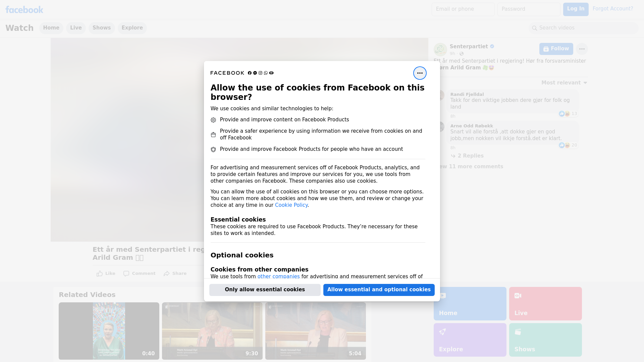Expand View 11 more comments
644x362 pixels.
(x=469, y=167)
